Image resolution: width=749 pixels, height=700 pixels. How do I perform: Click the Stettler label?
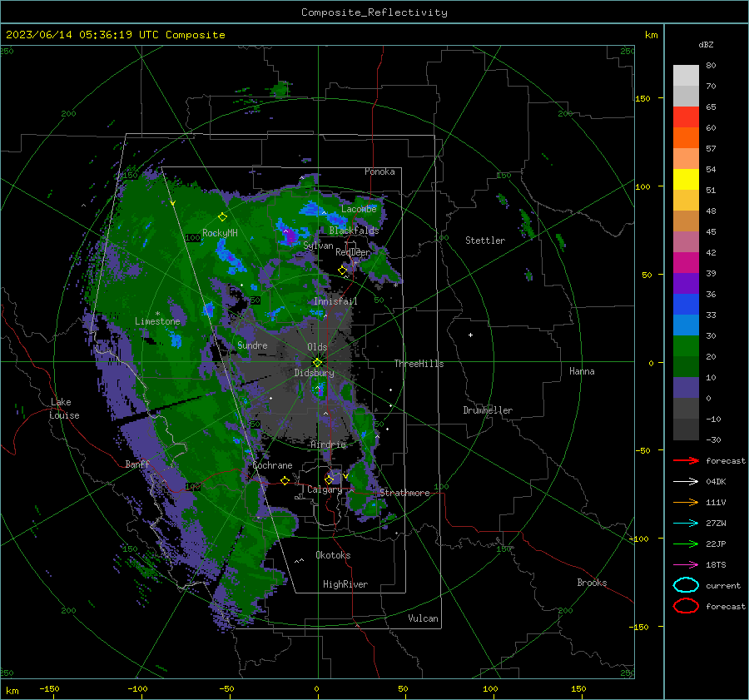(485, 241)
